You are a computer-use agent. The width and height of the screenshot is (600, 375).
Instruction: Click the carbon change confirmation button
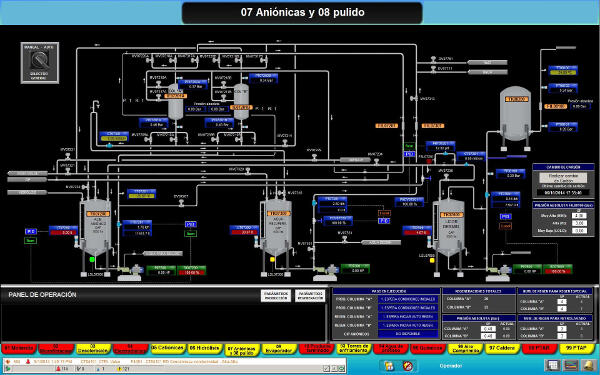point(563,178)
